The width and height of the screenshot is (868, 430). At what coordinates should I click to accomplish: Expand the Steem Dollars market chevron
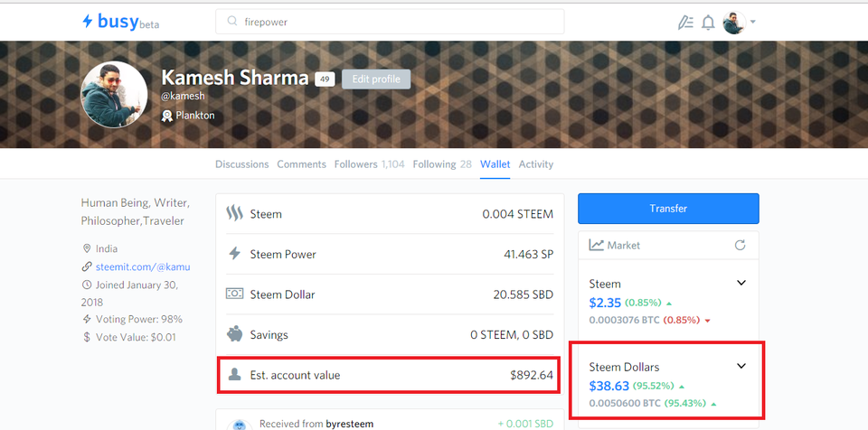[741, 366]
